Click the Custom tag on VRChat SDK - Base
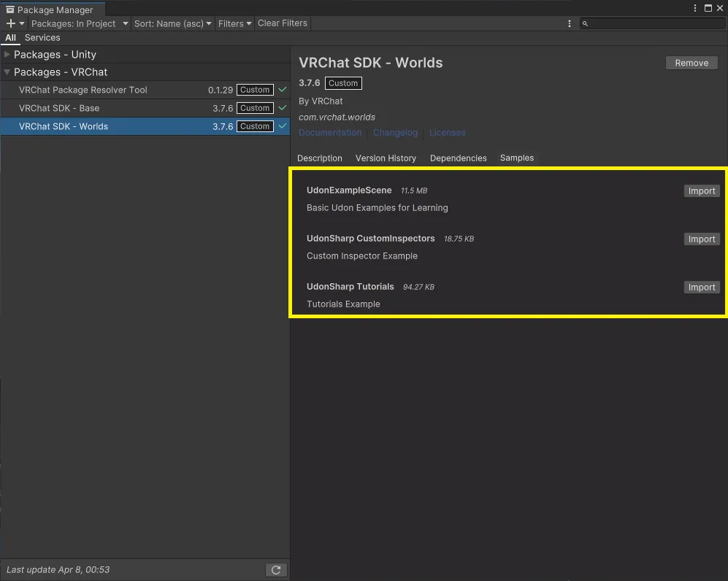The width and height of the screenshot is (728, 581). (x=255, y=108)
